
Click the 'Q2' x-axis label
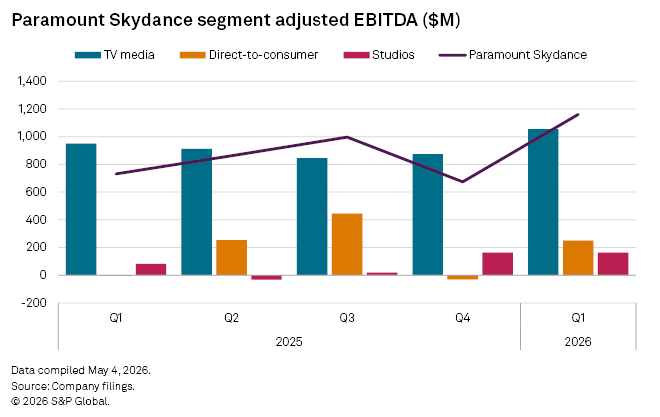232,318
